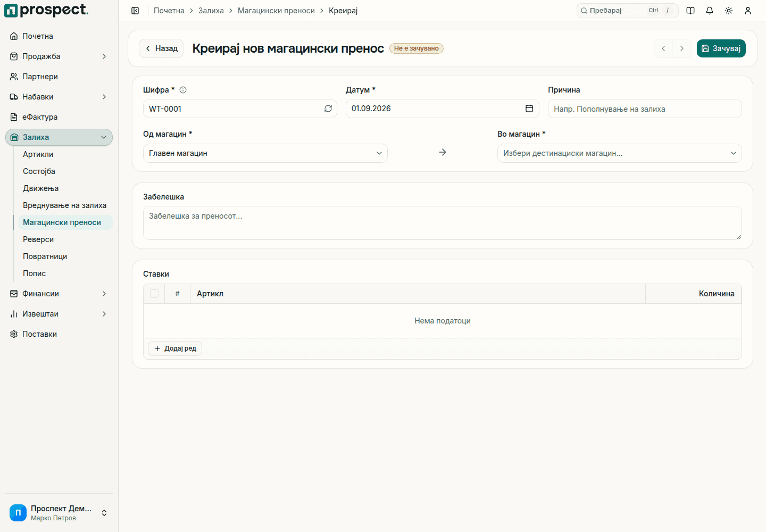Click the info icon next to Шифра
The height and width of the screenshot is (532, 766).
[x=183, y=90]
